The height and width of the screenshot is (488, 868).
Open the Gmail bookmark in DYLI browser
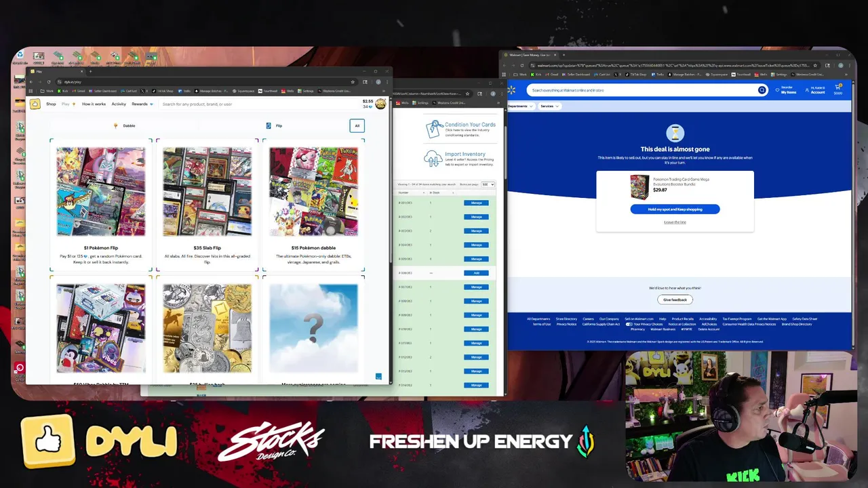tap(77, 91)
